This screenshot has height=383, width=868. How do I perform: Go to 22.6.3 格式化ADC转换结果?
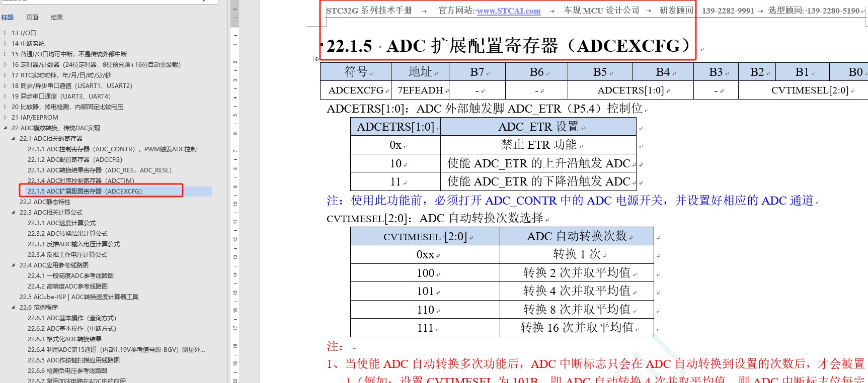(64, 339)
